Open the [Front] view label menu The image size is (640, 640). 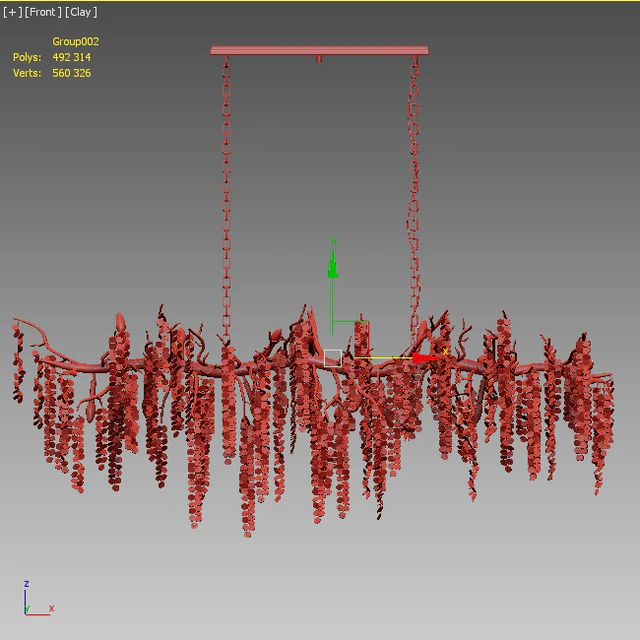point(43,12)
